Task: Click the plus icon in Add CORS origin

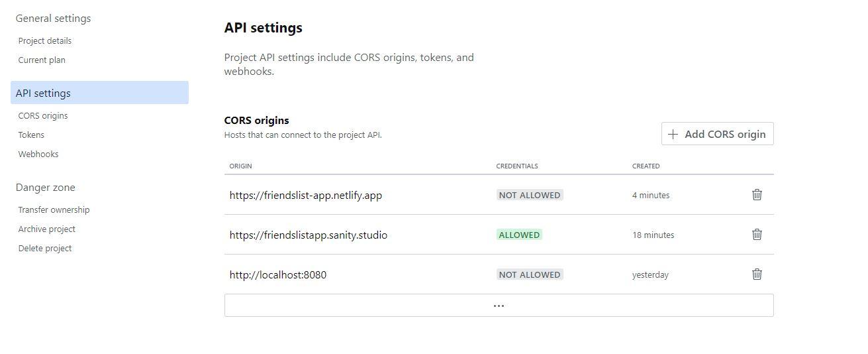Action: (673, 134)
